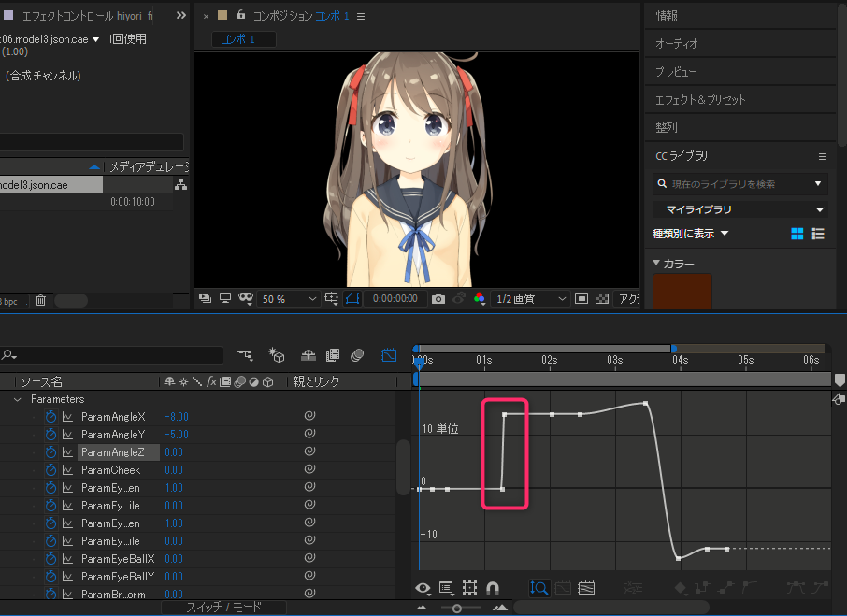The height and width of the screenshot is (616, 847).
Task: Click the 04s work area end handle
Action: (674, 349)
